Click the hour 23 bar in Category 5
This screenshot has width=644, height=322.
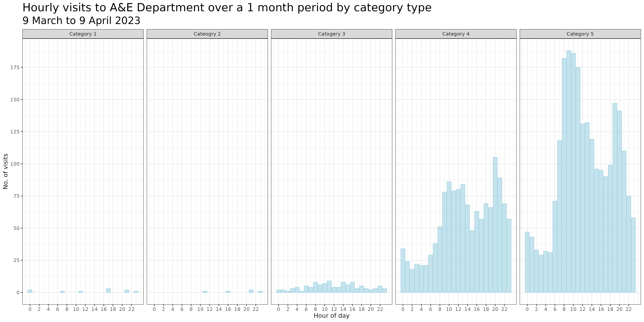point(633,255)
